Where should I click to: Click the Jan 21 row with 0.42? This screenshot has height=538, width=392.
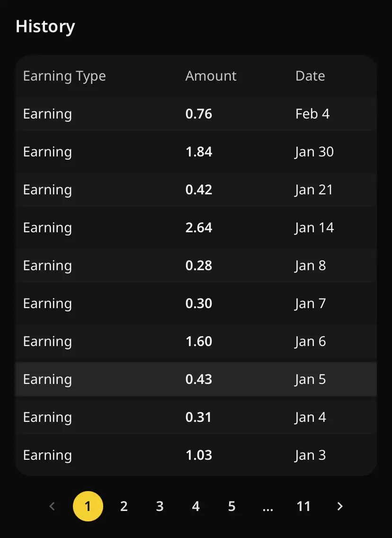pyautogui.click(x=196, y=190)
